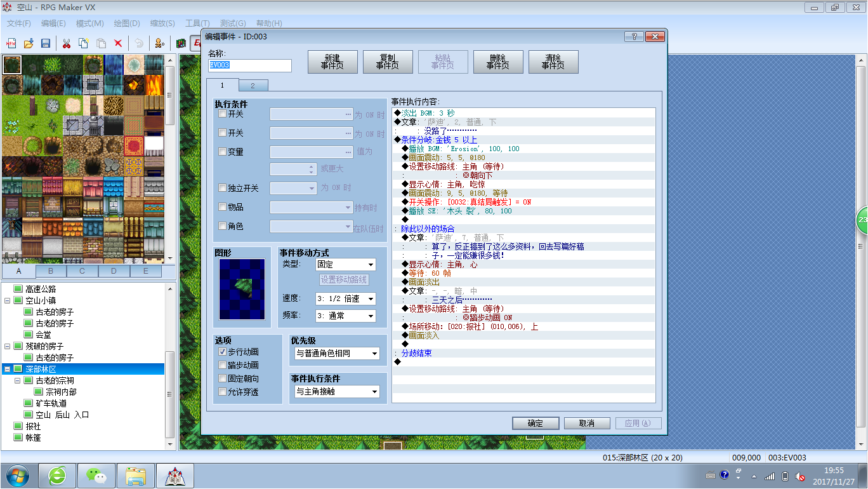Click the New project toolbar icon
The image size is (868, 489).
click(x=11, y=43)
